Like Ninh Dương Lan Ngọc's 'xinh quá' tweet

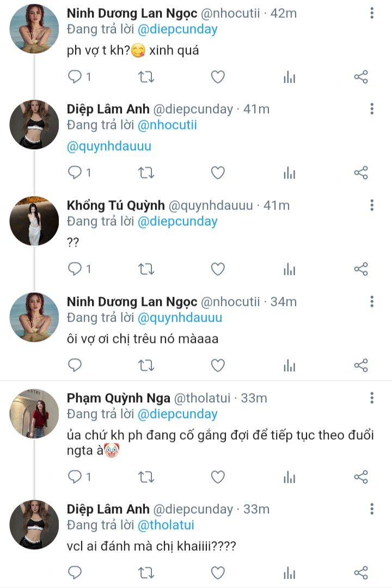point(218,77)
